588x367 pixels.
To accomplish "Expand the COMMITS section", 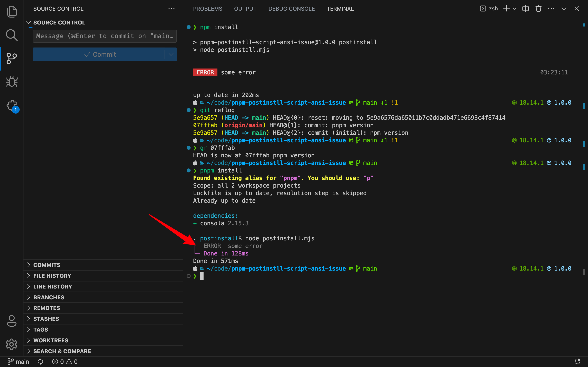I will tap(47, 265).
